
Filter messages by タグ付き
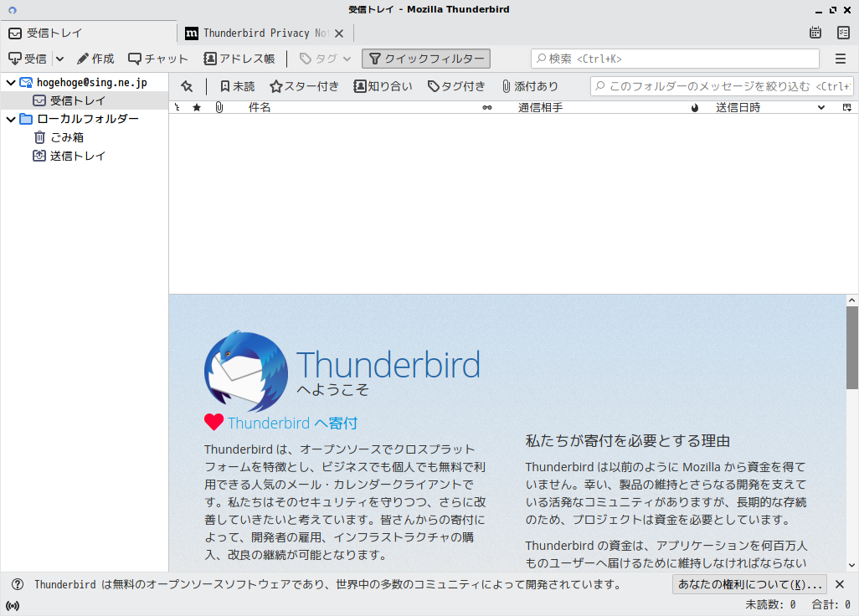(456, 86)
